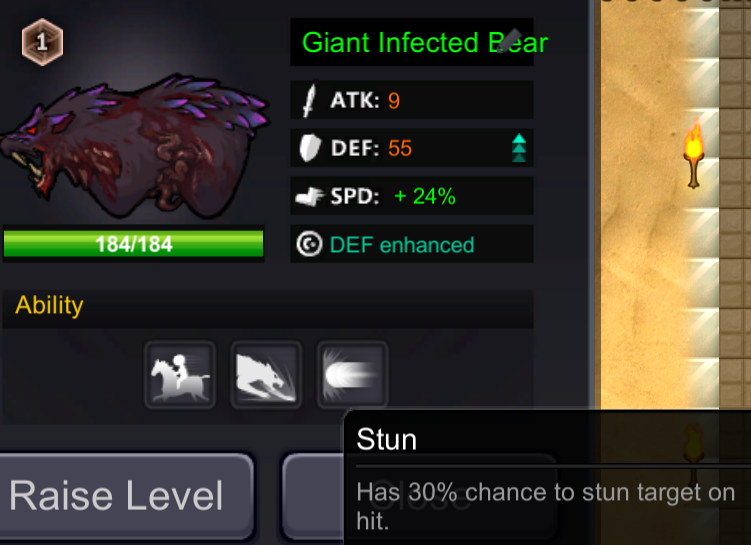Image resolution: width=751 pixels, height=545 pixels.
Task: Click the pencil rename icon beside name
Action: tap(509, 41)
